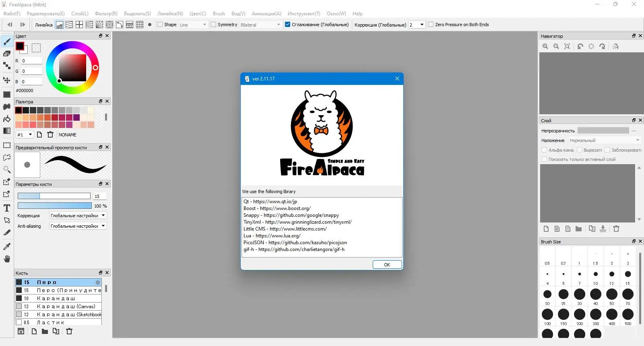
Task: Select the rectangular selection tool
Action: tap(7, 145)
